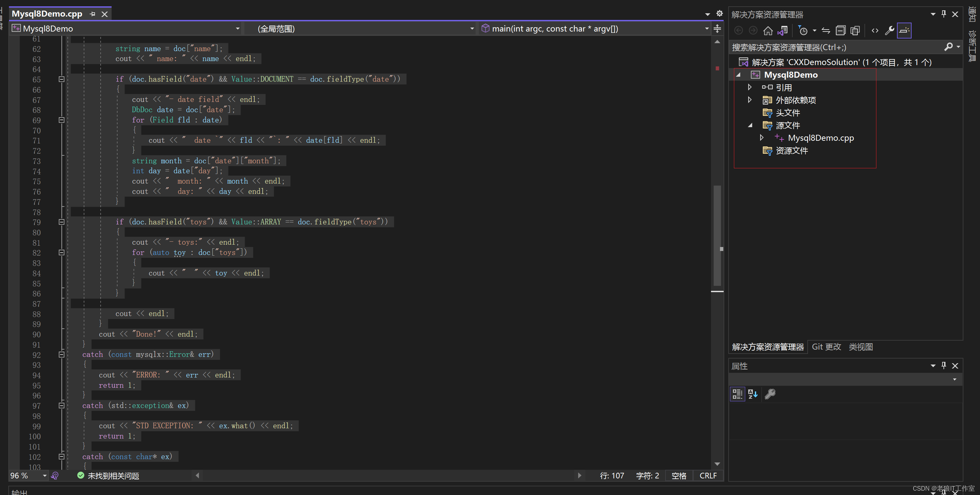Click the editor vertical scrollbar thumb
The image size is (980, 495).
point(717,236)
